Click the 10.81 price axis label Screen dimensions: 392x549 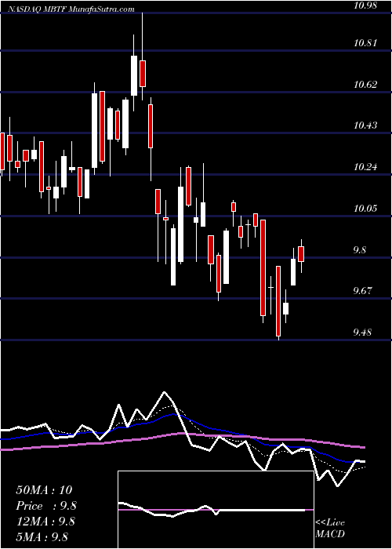pos(365,43)
